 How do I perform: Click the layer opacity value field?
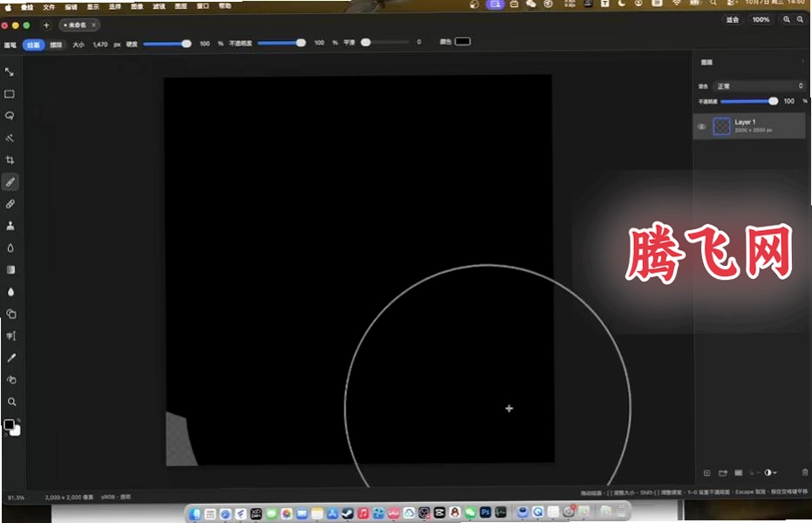point(788,101)
